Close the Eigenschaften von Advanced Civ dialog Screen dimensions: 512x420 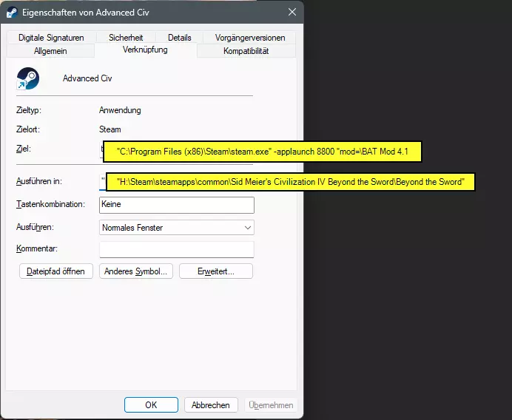[292, 12]
